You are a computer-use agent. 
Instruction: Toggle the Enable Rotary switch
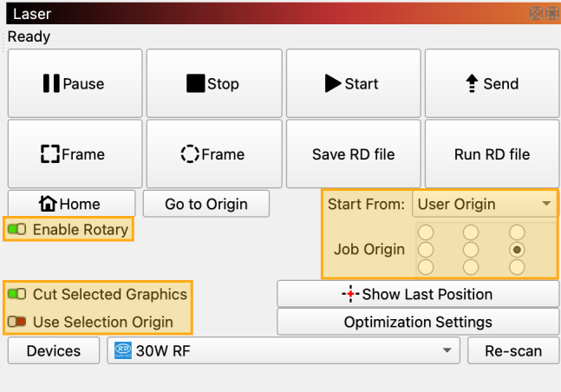[17, 230]
